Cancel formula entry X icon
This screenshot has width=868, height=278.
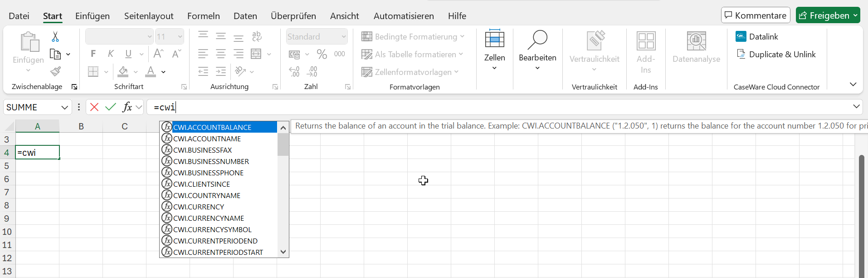pos(94,107)
